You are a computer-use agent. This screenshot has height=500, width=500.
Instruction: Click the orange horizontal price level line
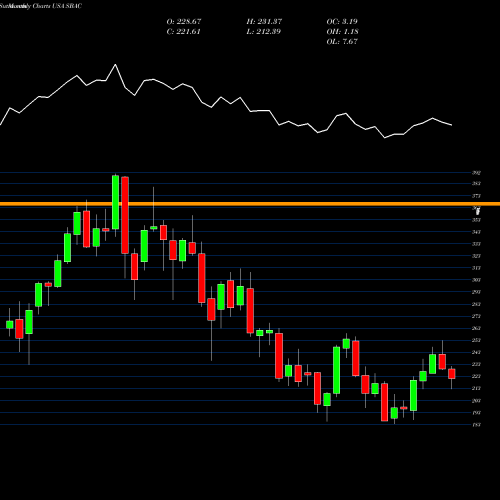tap(250, 204)
